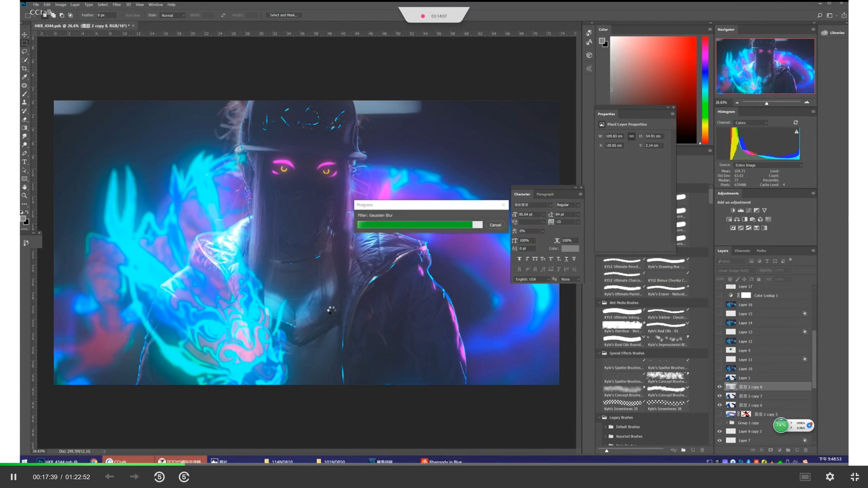Select the Type tool
Image resolution: width=868 pixels, height=488 pixels.
pos(24,162)
